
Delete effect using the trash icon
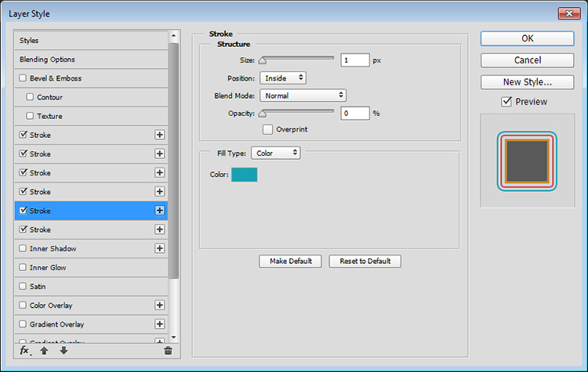pyautogui.click(x=168, y=352)
